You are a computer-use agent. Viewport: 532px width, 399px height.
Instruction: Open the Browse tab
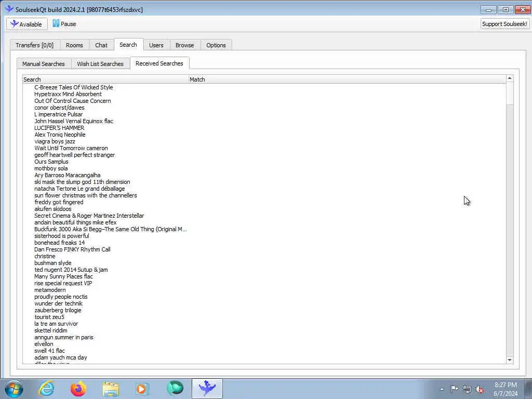tap(184, 45)
